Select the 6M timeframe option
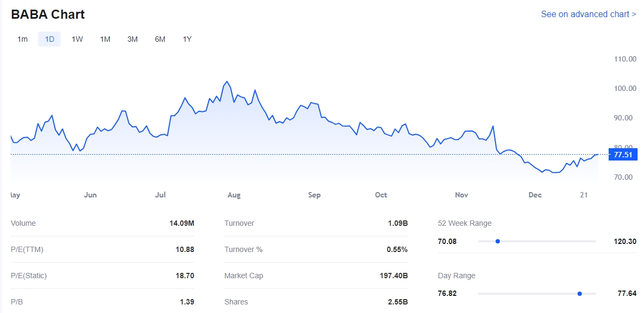Screen dimensions: 644x313 160,39
